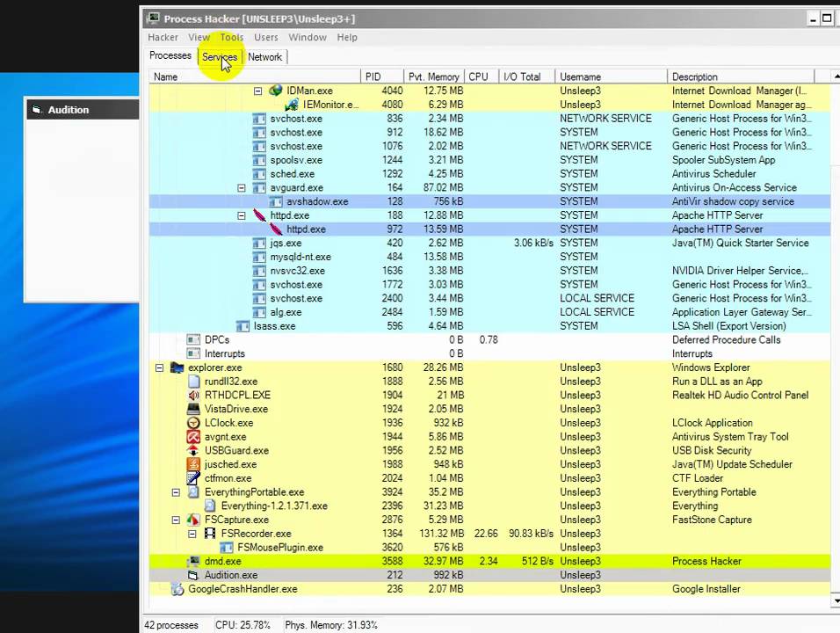This screenshot has width=840, height=633.
Task: Open the Window menu
Action: [x=308, y=37]
